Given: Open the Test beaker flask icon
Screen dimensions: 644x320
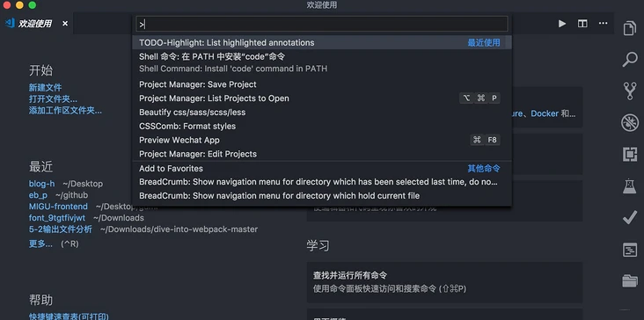Looking at the screenshot, I should coord(630,186).
